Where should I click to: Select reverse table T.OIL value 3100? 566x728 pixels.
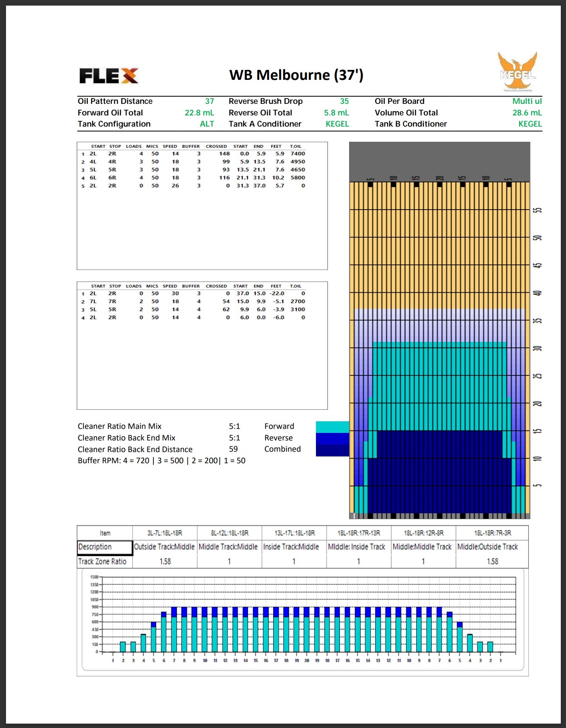[298, 309]
